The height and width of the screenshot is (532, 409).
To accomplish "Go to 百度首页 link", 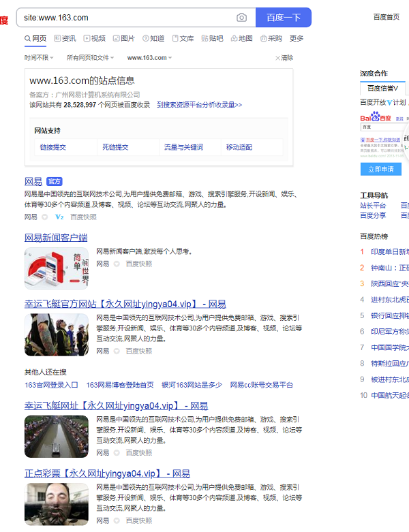I will click(387, 16).
